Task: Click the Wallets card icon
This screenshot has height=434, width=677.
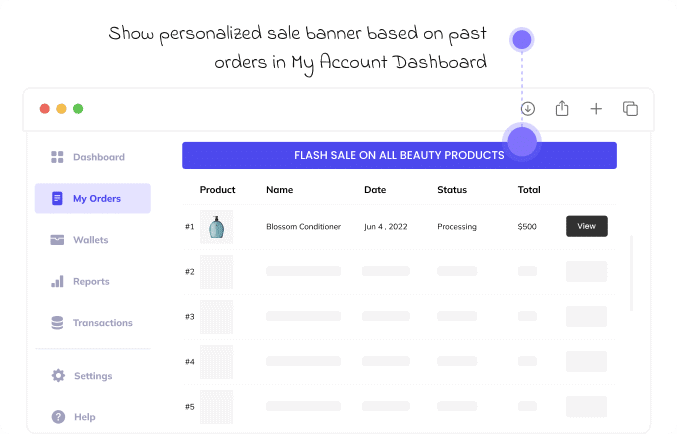Action: (x=57, y=240)
